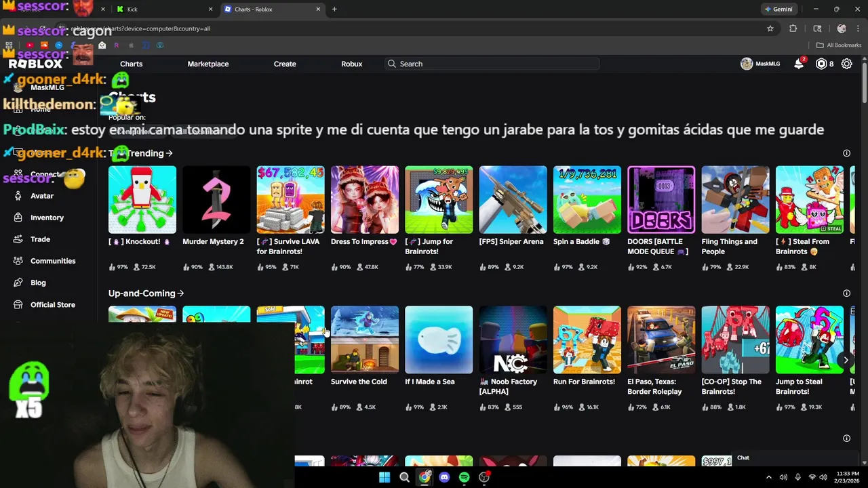The image size is (868, 488).
Task: Open the All Bookmarks folder
Action: tap(839, 45)
